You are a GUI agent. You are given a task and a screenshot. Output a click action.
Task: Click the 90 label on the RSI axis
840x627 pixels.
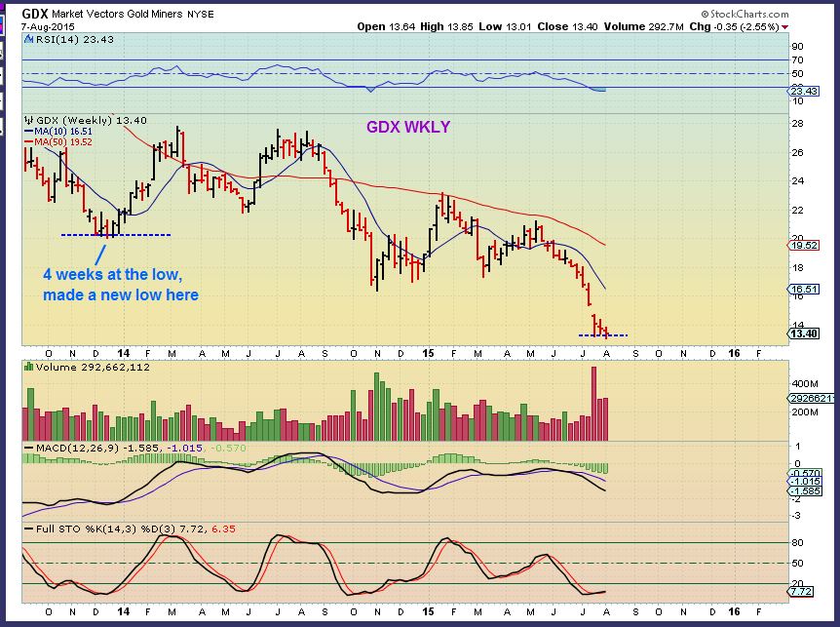798,47
